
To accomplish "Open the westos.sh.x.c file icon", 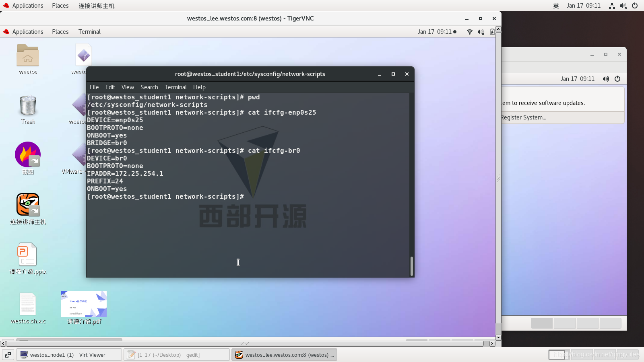I will click(x=28, y=304).
